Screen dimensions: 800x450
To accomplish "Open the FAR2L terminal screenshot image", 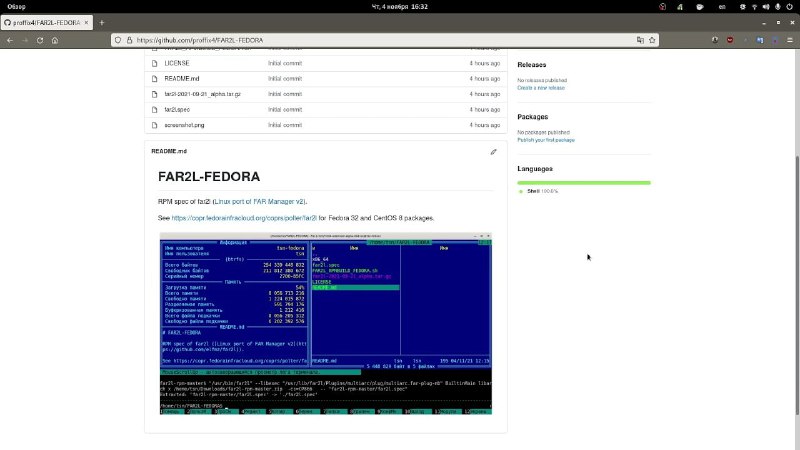I will point(326,323).
